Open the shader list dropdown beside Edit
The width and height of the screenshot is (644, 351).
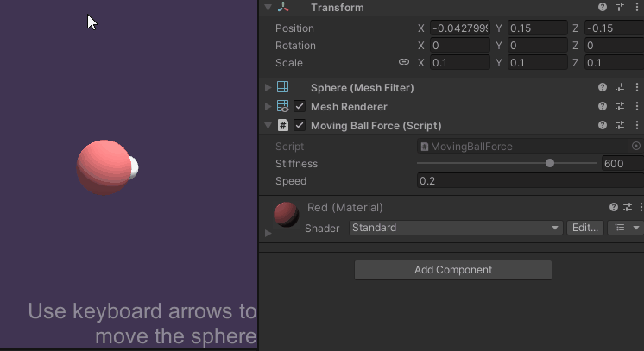tap(626, 228)
